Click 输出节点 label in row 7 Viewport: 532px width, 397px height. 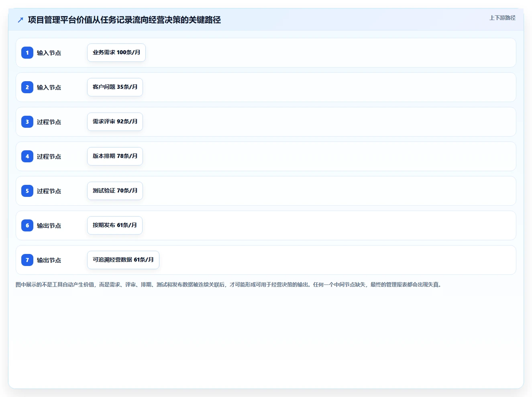click(49, 260)
